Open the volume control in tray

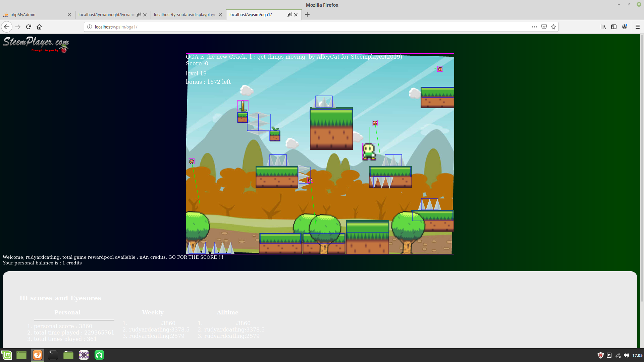pos(626,355)
